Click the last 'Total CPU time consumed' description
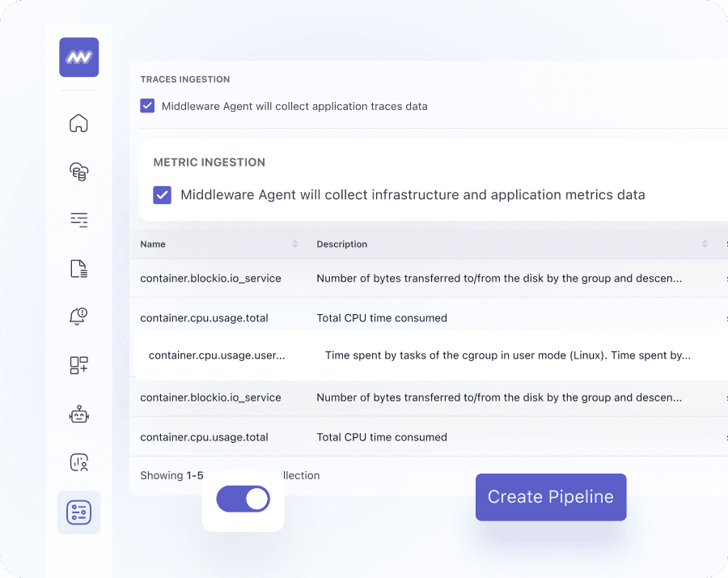The width and height of the screenshot is (728, 578). pyautogui.click(x=382, y=437)
